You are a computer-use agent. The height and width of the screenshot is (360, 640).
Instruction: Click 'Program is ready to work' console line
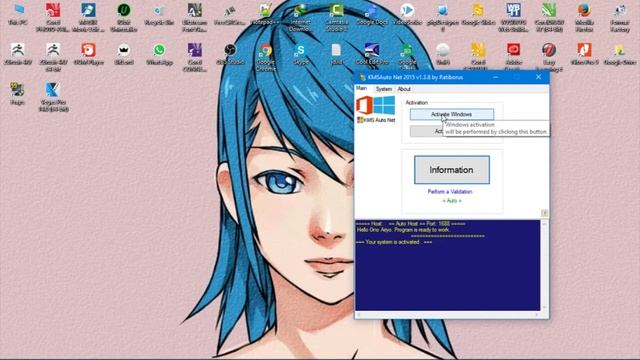(x=403, y=230)
